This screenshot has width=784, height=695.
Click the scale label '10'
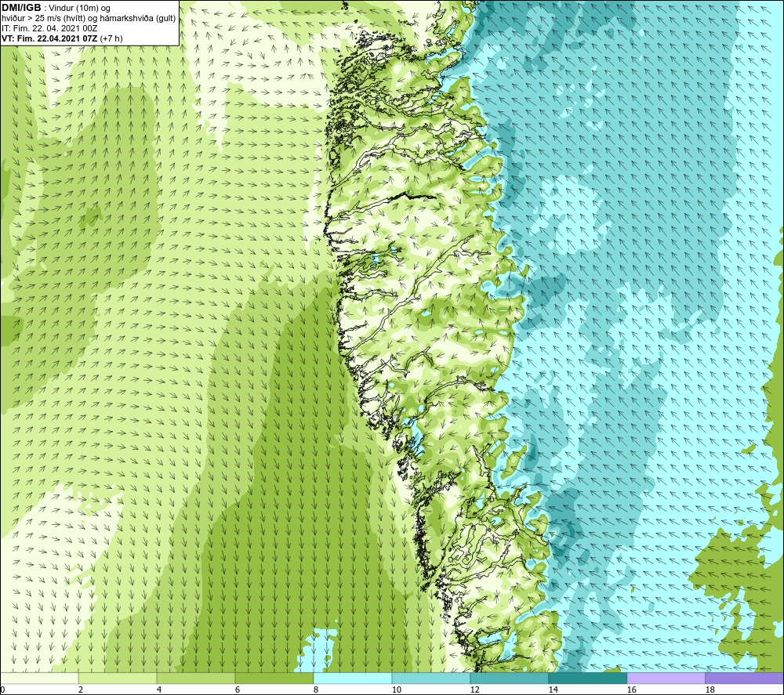pyautogui.click(x=396, y=690)
